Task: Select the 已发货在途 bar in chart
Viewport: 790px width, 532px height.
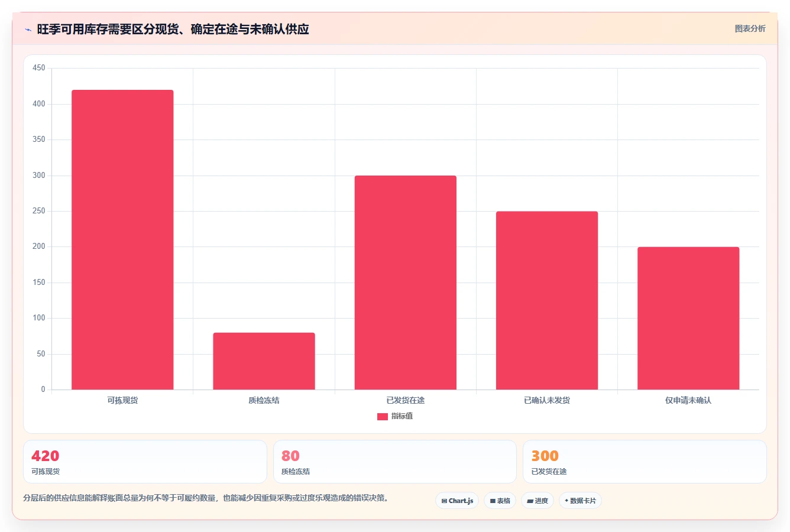Action: (x=405, y=283)
